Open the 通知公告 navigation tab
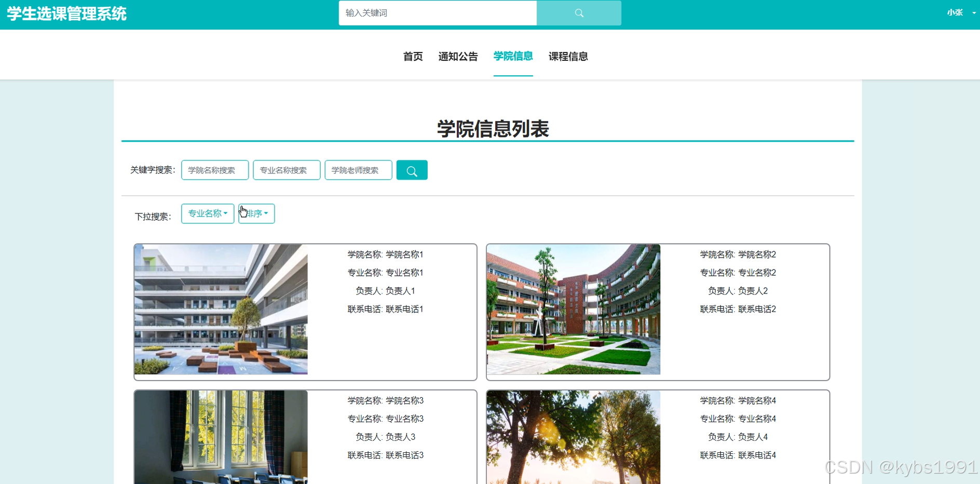The width and height of the screenshot is (980, 484). 458,56
